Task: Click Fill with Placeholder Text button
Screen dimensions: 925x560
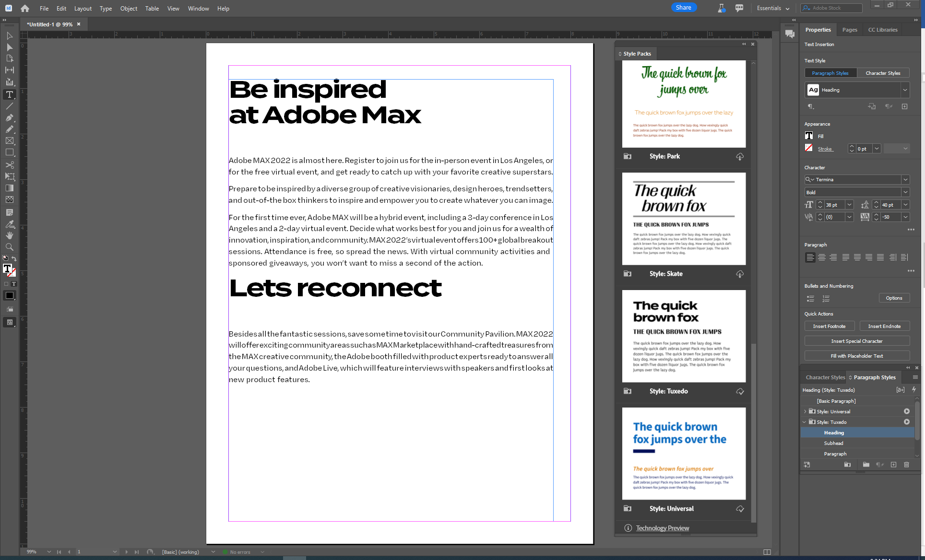Action: point(856,356)
